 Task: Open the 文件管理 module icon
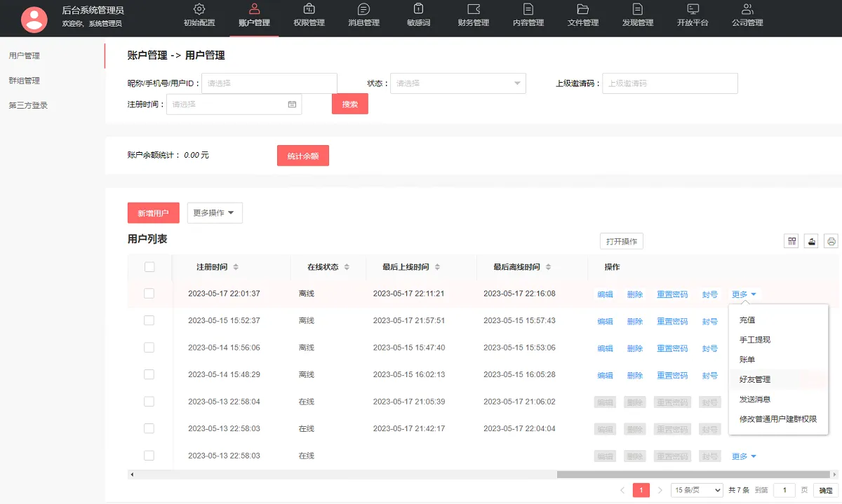pyautogui.click(x=583, y=11)
